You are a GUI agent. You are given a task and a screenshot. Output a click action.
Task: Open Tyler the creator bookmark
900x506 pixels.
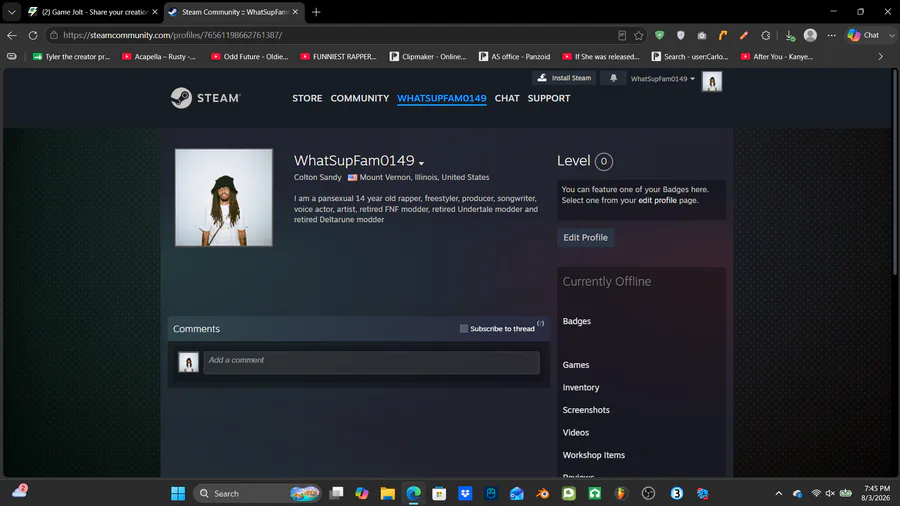pyautogui.click(x=72, y=57)
